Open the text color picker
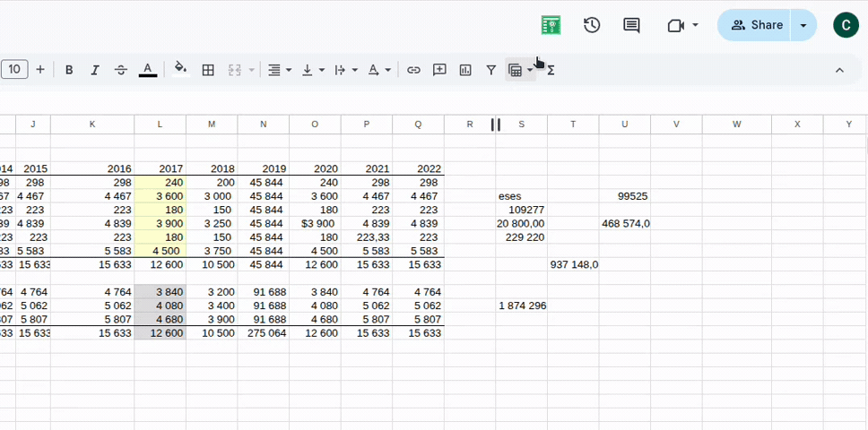The width and height of the screenshot is (868, 430). pyautogui.click(x=147, y=70)
